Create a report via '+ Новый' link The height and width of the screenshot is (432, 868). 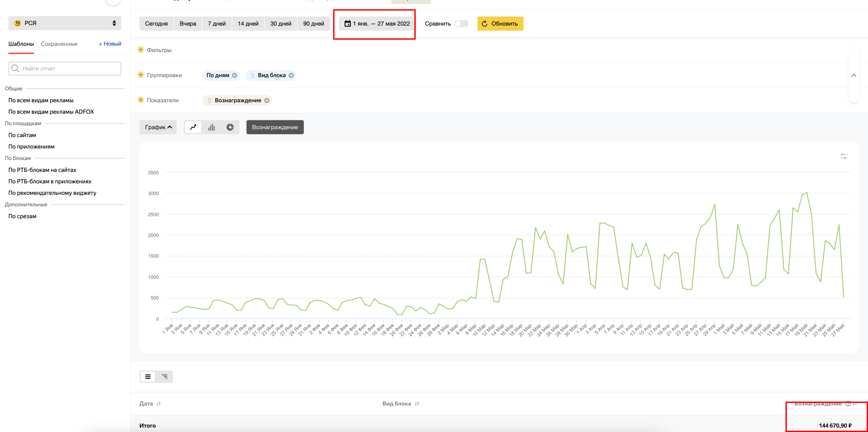(x=110, y=44)
